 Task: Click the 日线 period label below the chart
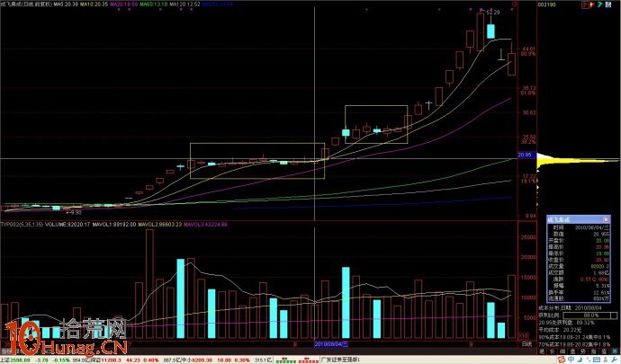pos(526,344)
